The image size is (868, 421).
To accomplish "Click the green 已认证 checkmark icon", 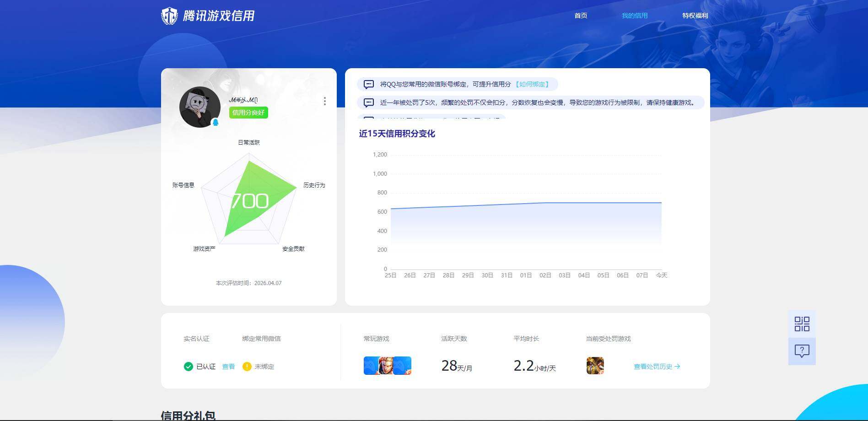I will click(x=188, y=366).
